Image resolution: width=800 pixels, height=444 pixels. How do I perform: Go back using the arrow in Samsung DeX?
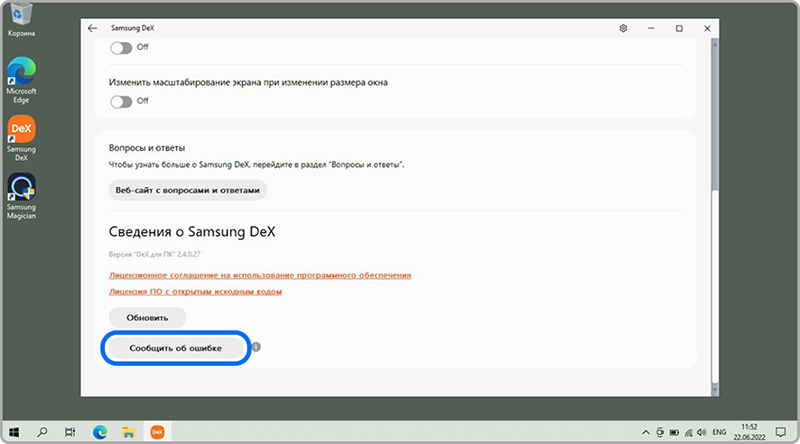(x=92, y=29)
